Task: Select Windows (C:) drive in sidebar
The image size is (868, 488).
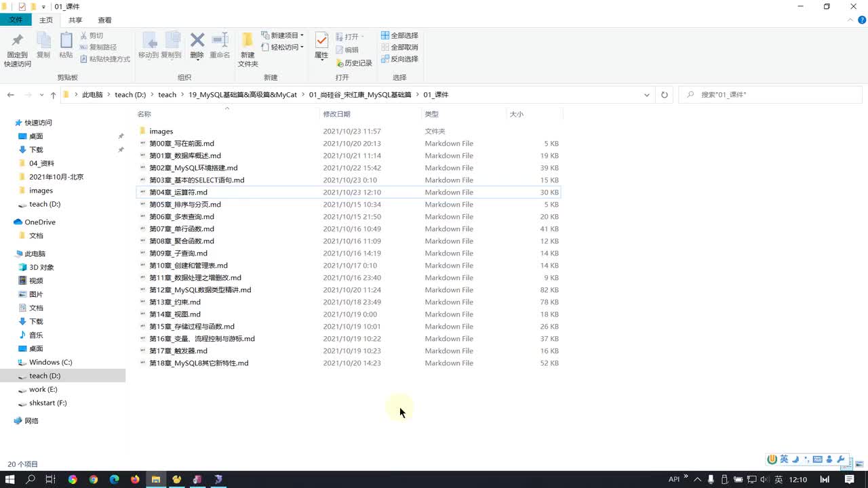Action: (50, 363)
